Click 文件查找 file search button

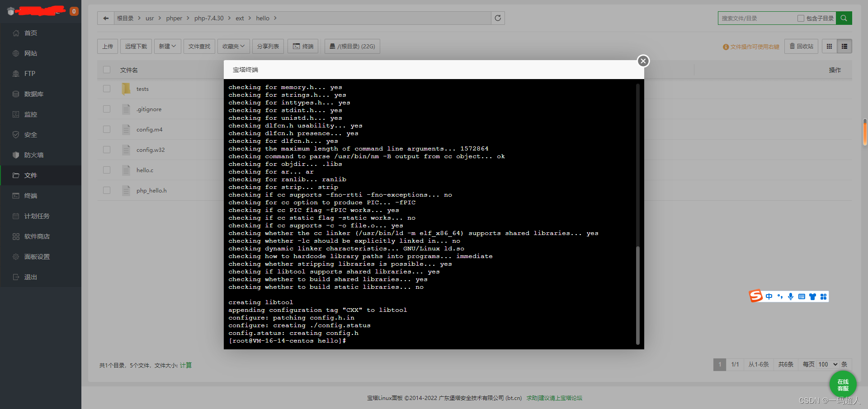point(199,46)
